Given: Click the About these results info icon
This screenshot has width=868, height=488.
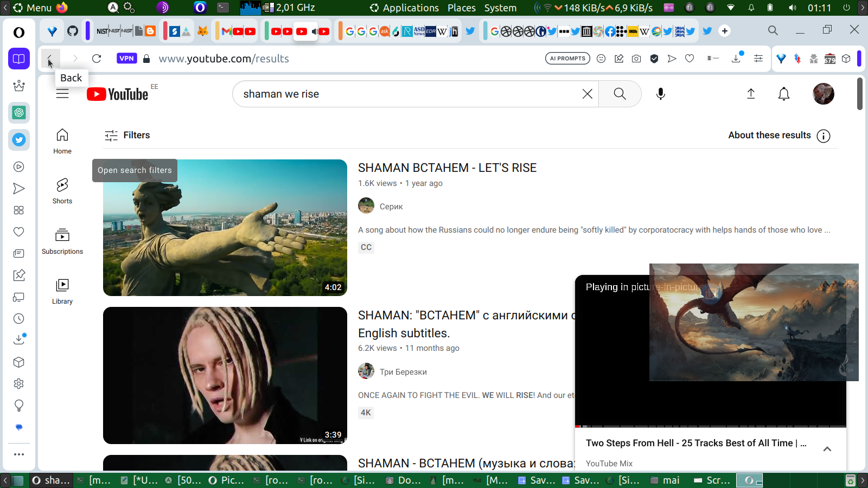Looking at the screenshot, I should click(x=824, y=136).
